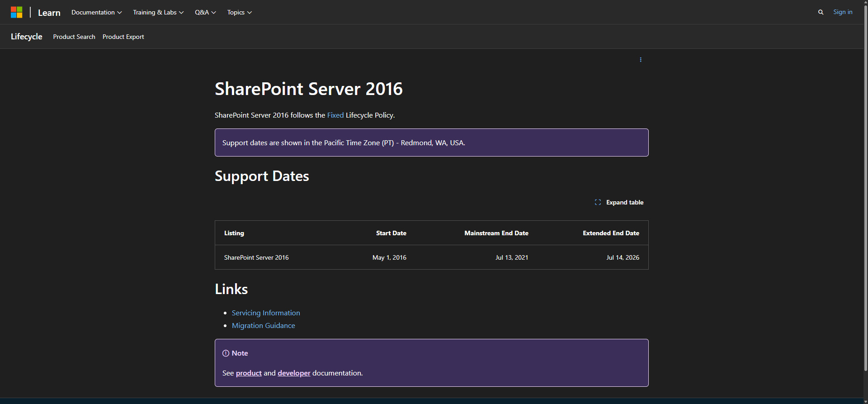Click the Sign in link
The height and width of the screenshot is (404, 868).
click(x=843, y=12)
